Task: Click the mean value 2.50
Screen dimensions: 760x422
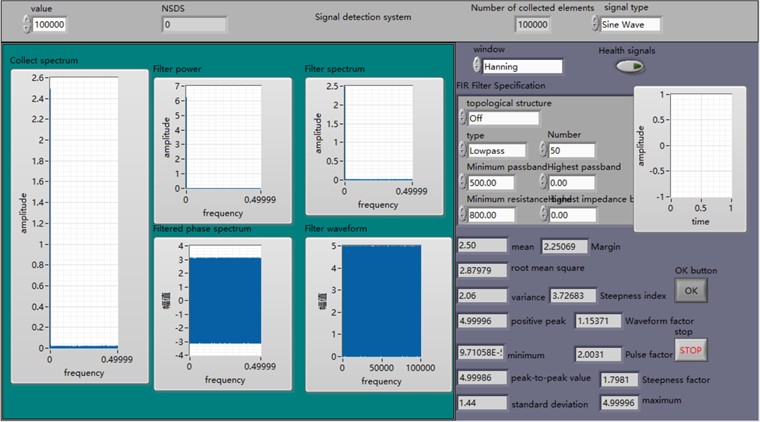Action: point(482,245)
